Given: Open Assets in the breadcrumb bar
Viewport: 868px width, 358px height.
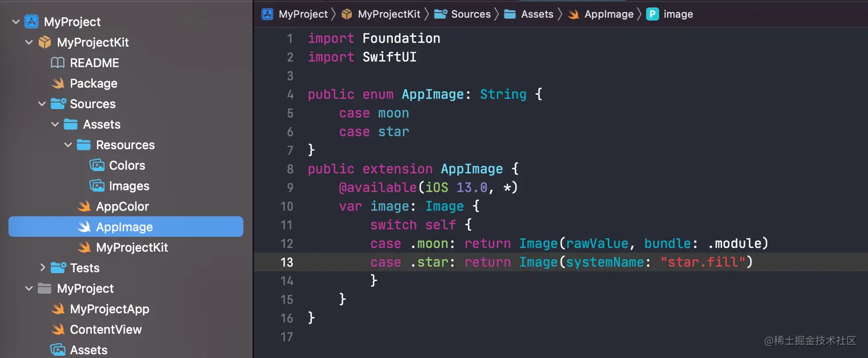Looking at the screenshot, I should tap(537, 14).
